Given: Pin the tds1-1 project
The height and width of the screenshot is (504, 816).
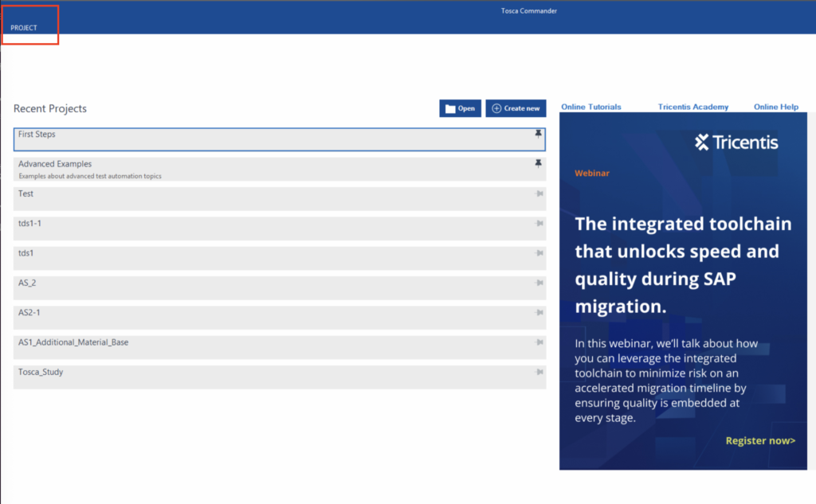Looking at the screenshot, I should point(539,223).
